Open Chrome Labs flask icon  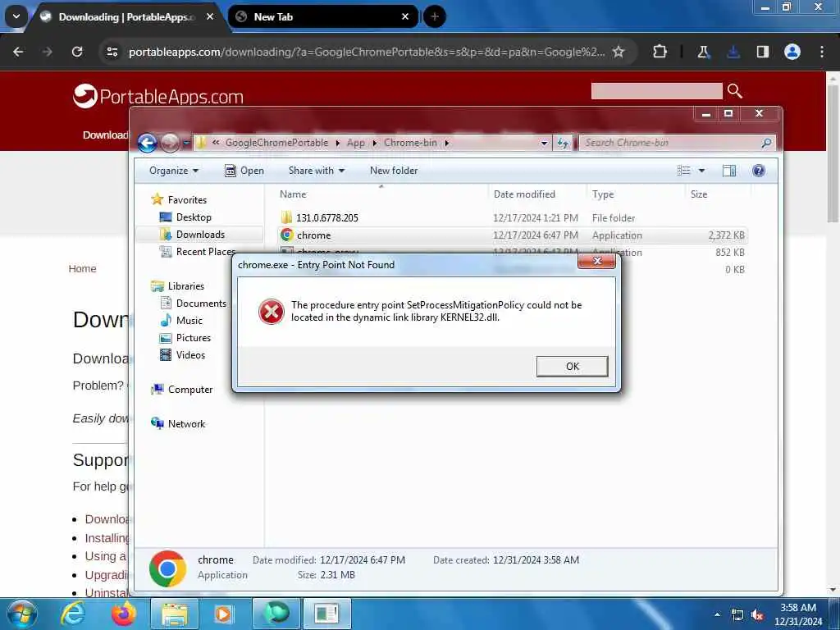(x=703, y=52)
